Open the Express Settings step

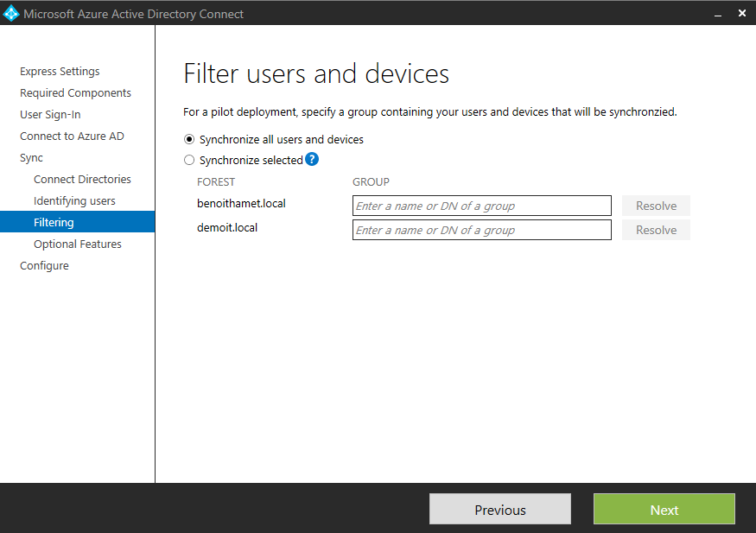[x=60, y=72]
